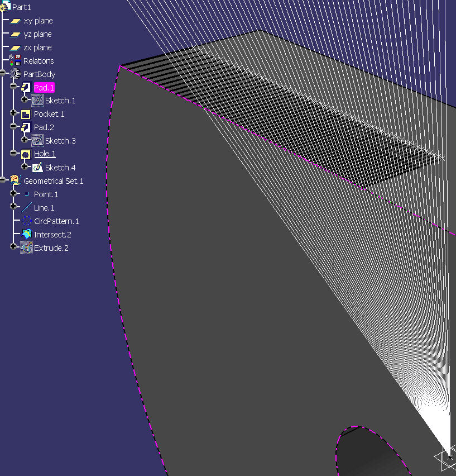The height and width of the screenshot is (476, 456).
Task: Select the yz plane label
Action: coord(37,34)
